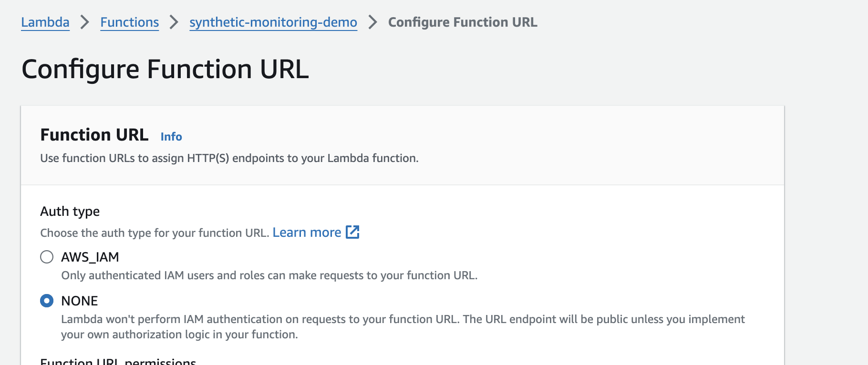Open the Learn more link
Viewport: 868px width, 365px height.
307,233
